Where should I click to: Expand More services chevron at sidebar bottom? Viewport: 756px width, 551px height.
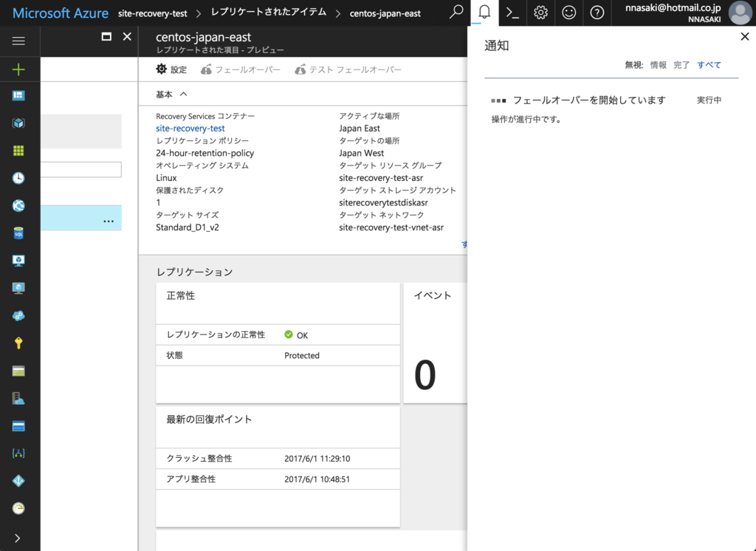[x=18, y=538]
